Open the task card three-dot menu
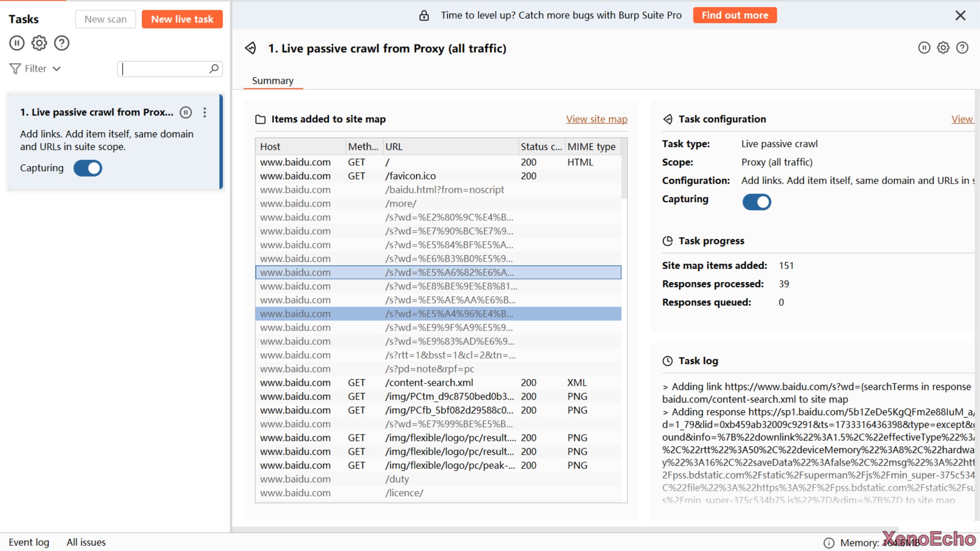 (205, 112)
